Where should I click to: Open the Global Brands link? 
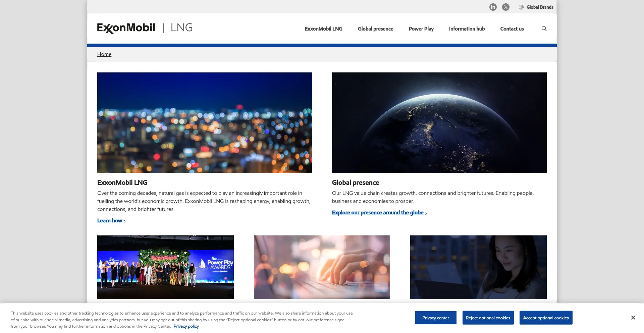540,7
